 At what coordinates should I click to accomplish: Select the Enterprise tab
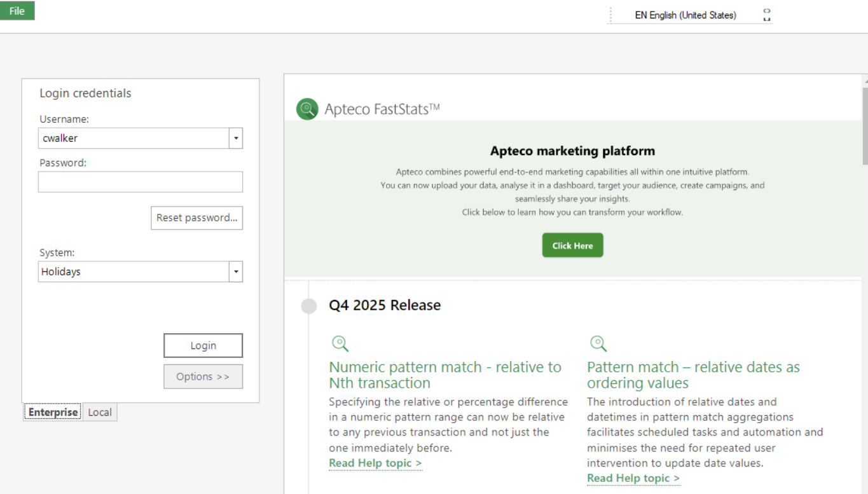pyautogui.click(x=53, y=412)
